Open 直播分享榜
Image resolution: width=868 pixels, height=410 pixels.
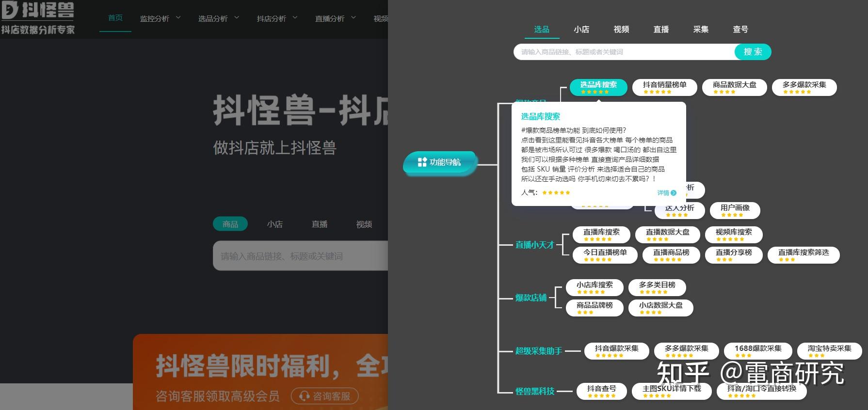pos(734,255)
